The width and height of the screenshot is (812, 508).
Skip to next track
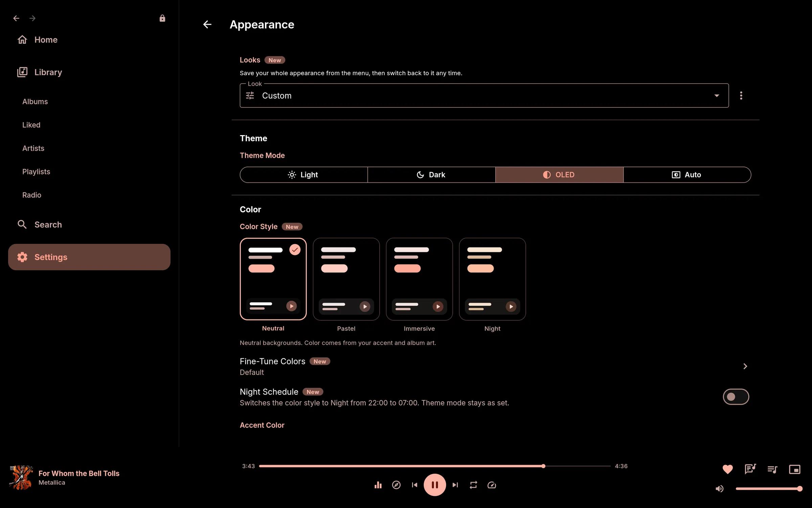(x=455, y=485)
